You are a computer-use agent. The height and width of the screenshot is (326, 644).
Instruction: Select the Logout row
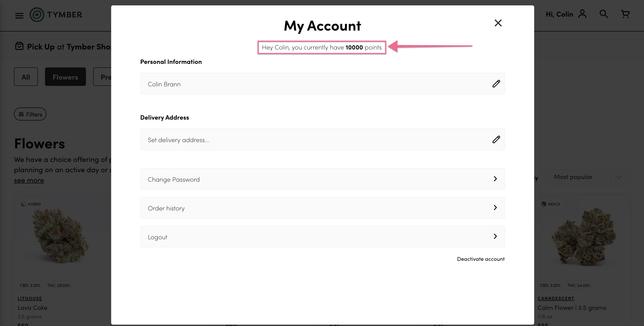(x=322, y=237)
